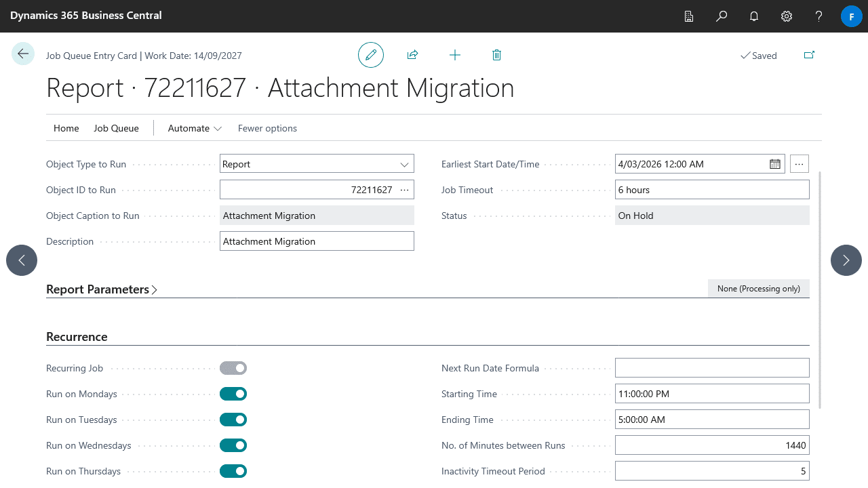This screenshot has height=488, width=868.
Task: Open Object Type to Run dropdown
Action: [x=317, y=164]
